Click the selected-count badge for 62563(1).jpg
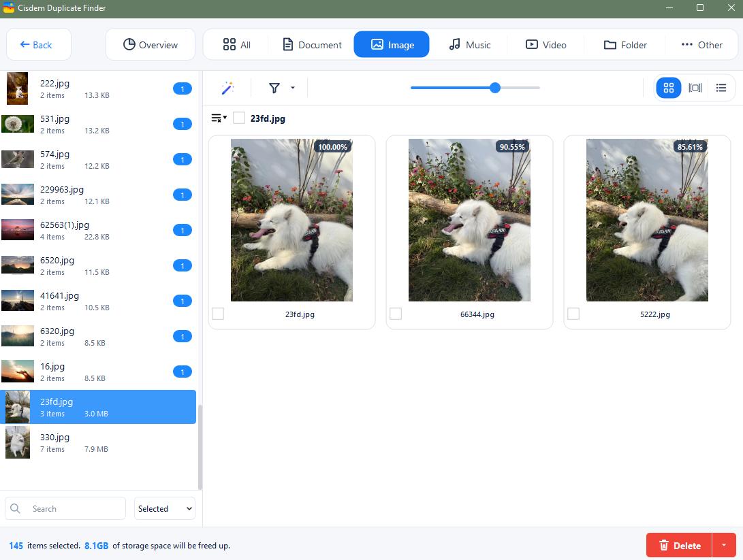This screenshot has height=560, width=743. 183,230
